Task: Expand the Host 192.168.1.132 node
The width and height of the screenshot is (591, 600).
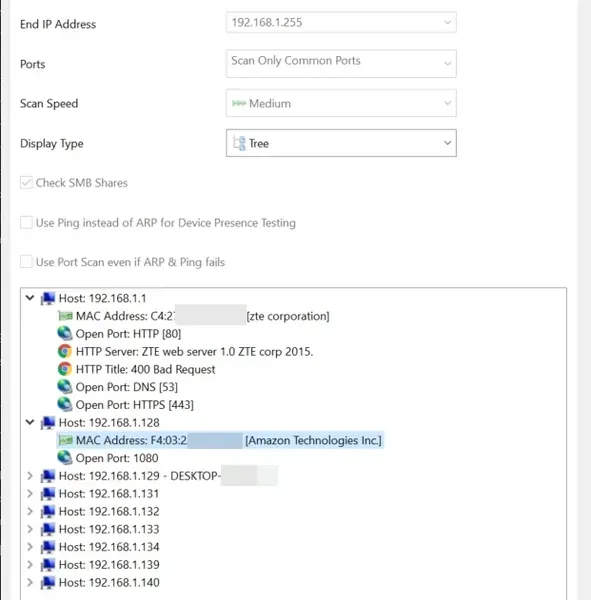Action: coord(30,511)
